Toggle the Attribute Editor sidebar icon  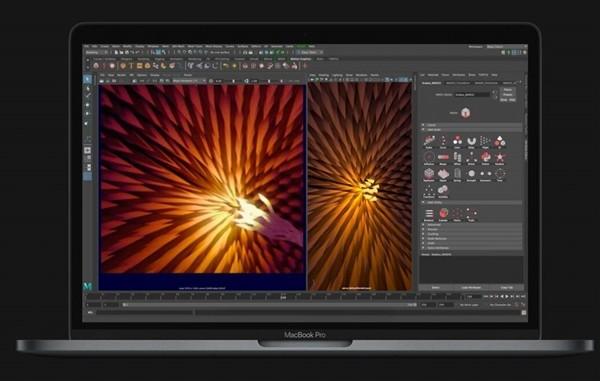tap(514, 52)
